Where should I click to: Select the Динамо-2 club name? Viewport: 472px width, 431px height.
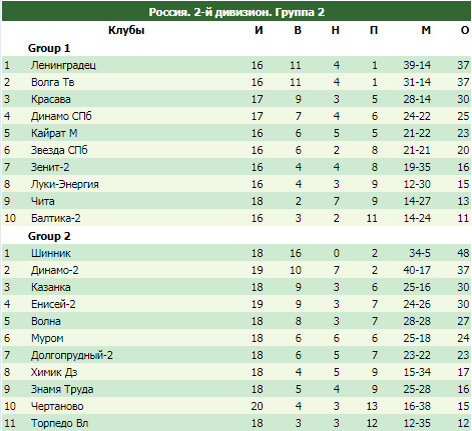(55, 270)
